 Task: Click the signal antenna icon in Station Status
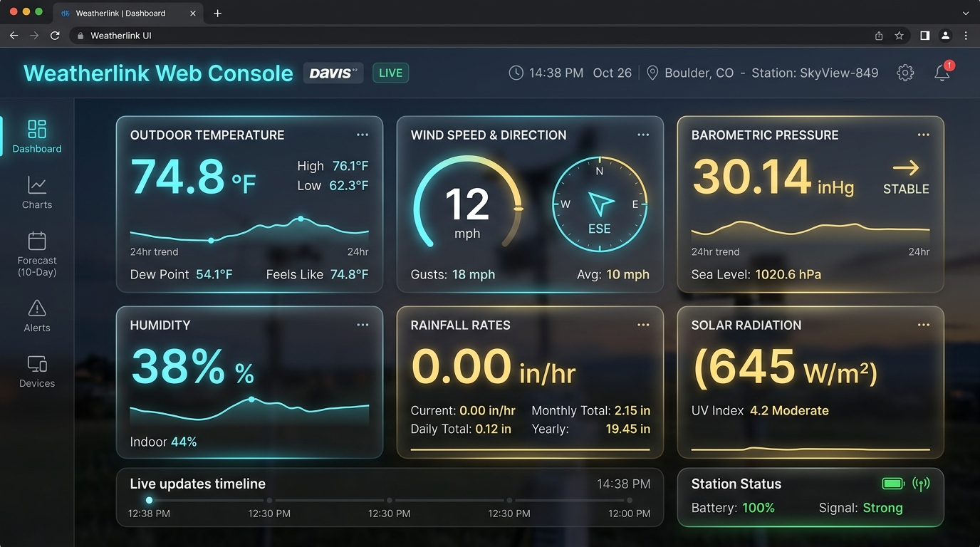[x=921, y=484]
